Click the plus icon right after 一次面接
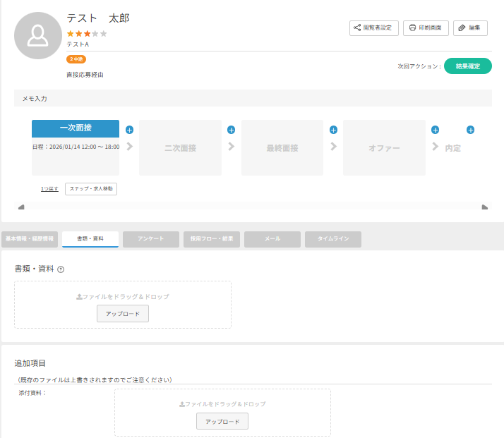The image size is (504, 438). click(129, 130)
